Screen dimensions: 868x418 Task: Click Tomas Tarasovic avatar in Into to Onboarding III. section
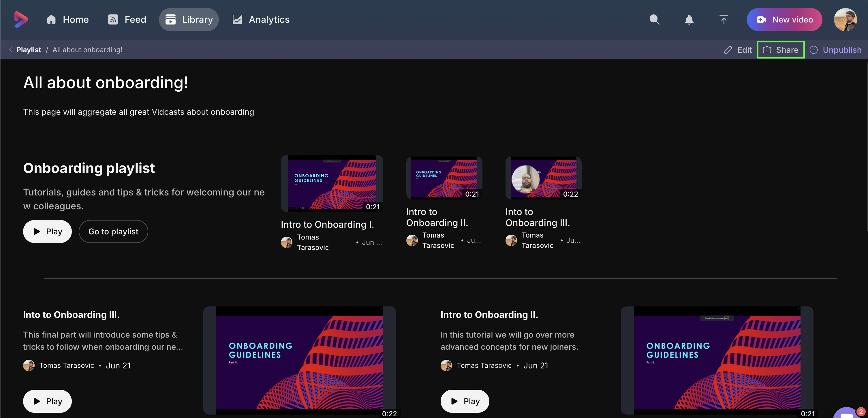pyautogui.click(x=29, y=366)
